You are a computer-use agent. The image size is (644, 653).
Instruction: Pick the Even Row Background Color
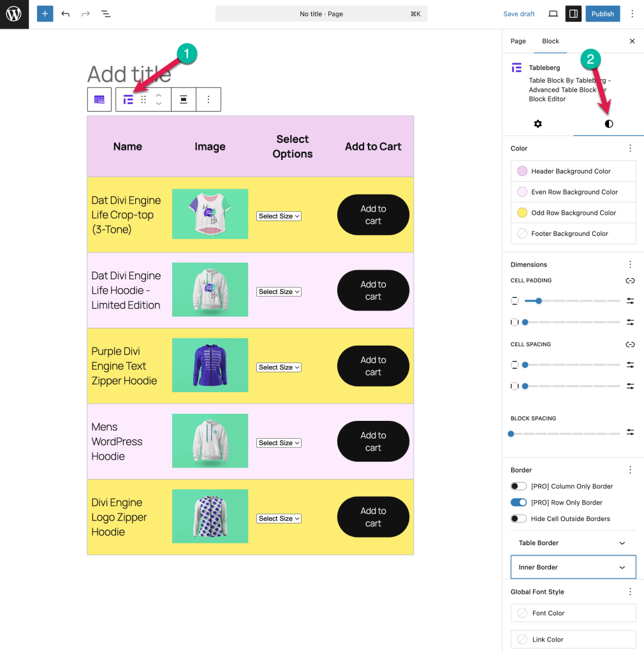tap(573, 192)
